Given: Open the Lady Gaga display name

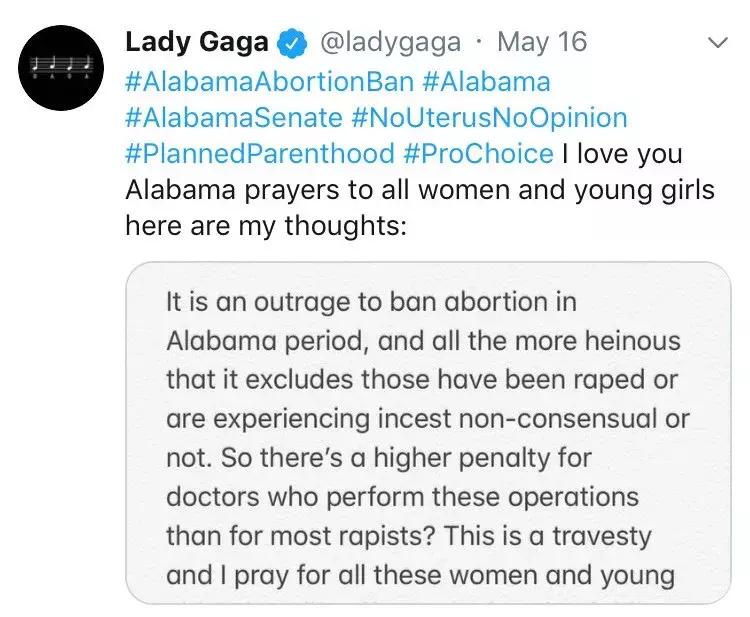Looking at the screenshot, I should (x=197, y=42).
